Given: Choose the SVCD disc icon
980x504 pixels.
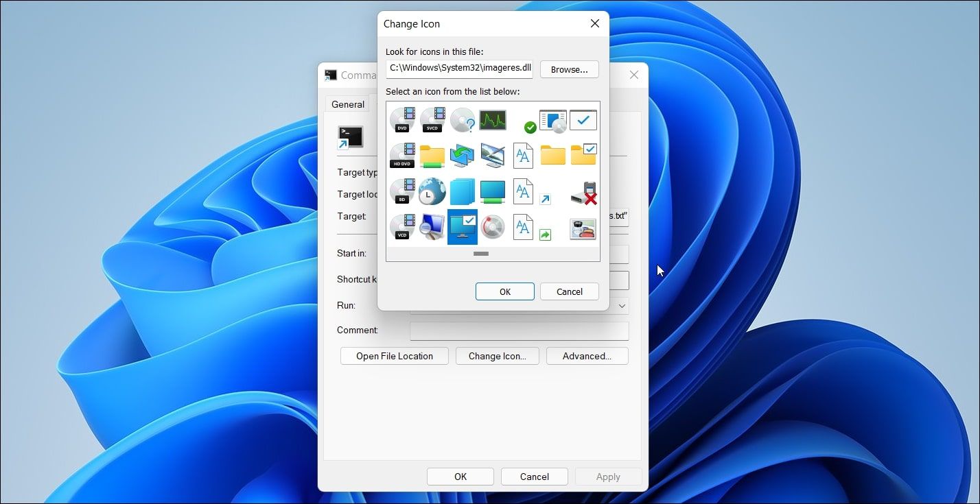Looking at the screenshot, I should 433,120.
